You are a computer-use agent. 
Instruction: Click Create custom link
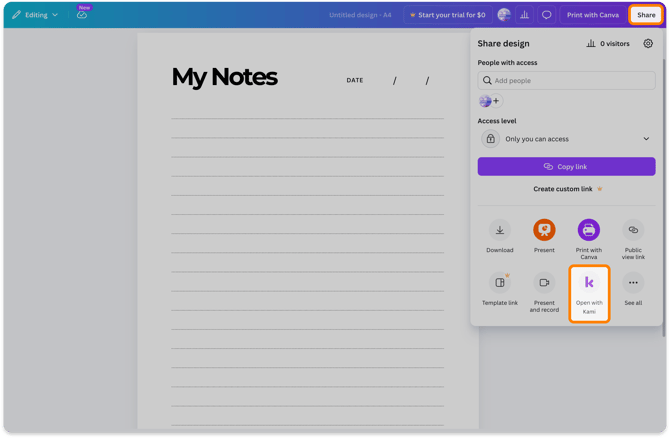click(x=567, y=189)
